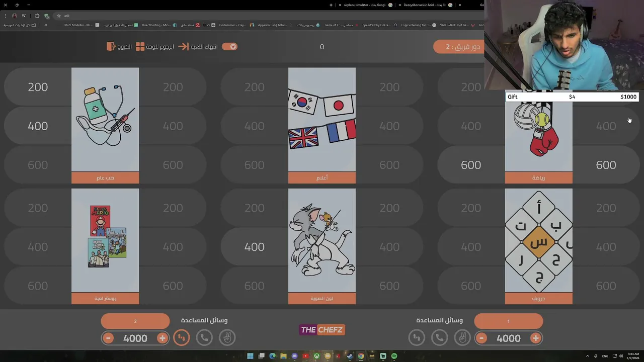The height and width of the screenshot is (362, 644).
Task: Use team 2's swap-arrows lifeline icon
Action: pos(182,338)
